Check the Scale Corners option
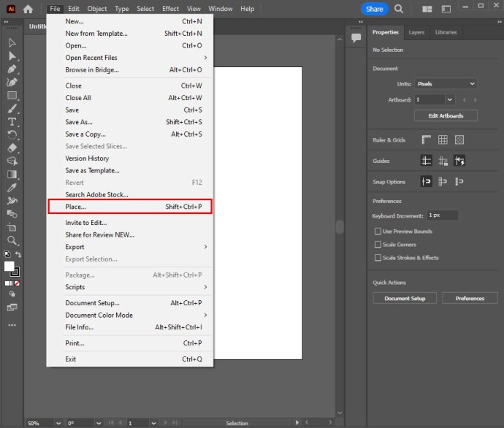The width and height of the screenshot is (504, 428). pos(378,245)
